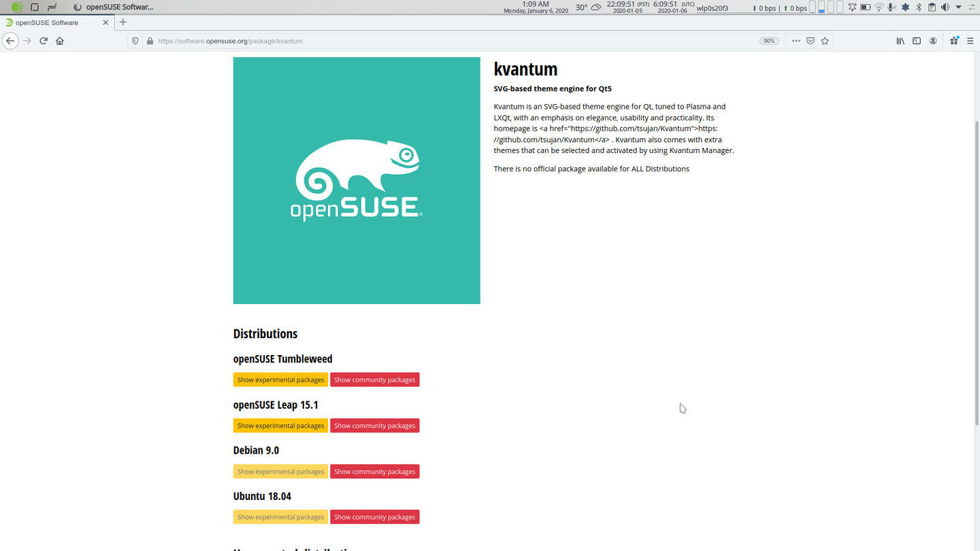The width and height of the screenshot is (980, 551).
Task: Click the forward navigation arrow
Action: click(x=27, y=41)
